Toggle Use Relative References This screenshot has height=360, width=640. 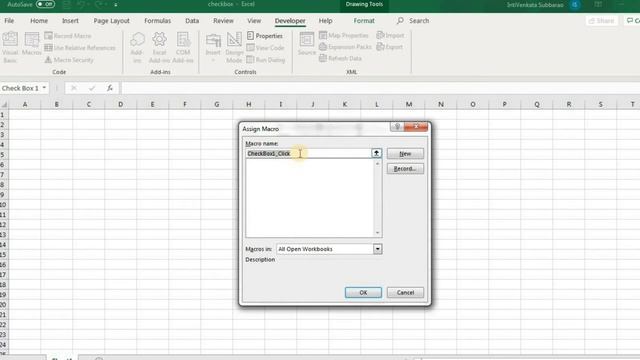[80, 48]
